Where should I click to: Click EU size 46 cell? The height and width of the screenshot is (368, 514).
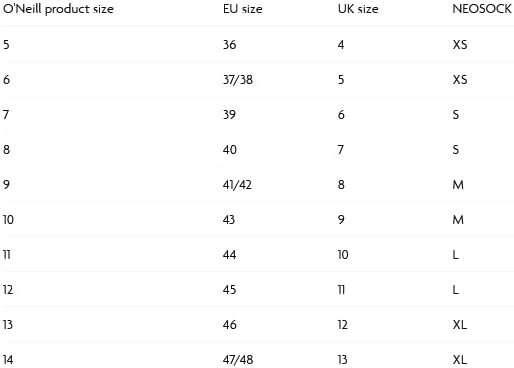(230, 325)
